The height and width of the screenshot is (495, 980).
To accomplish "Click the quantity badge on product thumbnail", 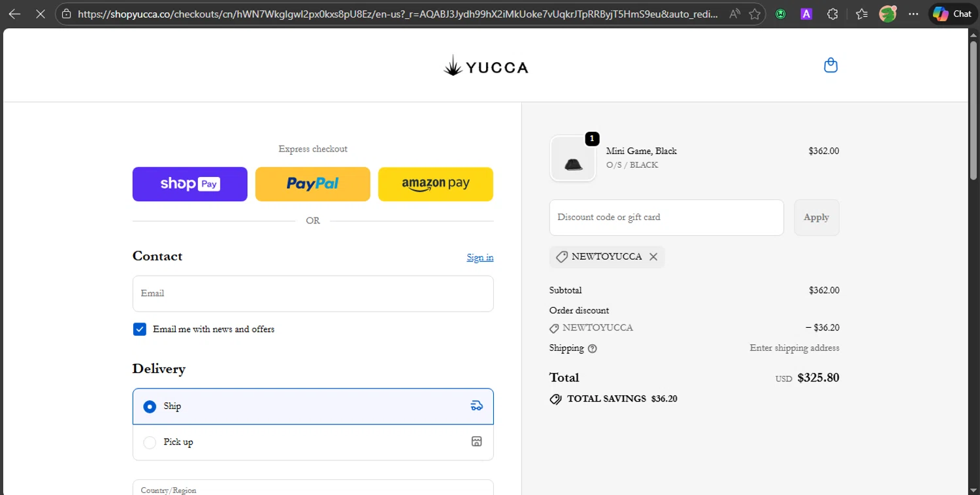I will tap(592, 138).
